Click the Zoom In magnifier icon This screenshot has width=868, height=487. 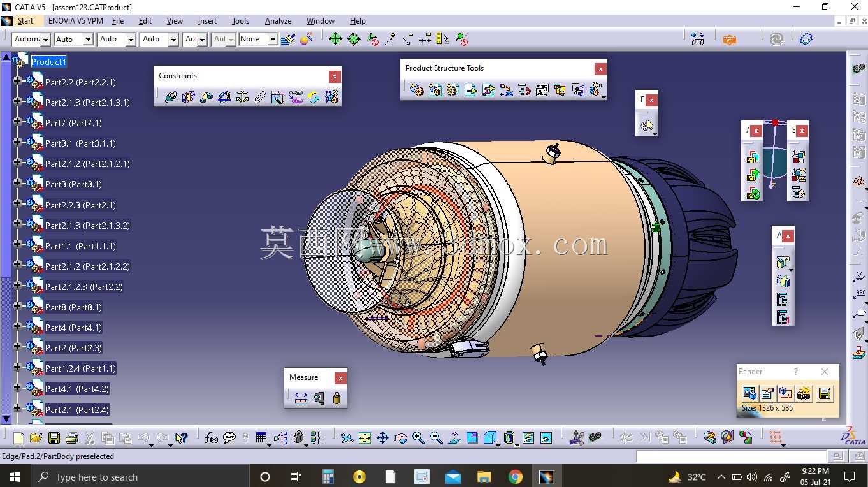[418, 438]
